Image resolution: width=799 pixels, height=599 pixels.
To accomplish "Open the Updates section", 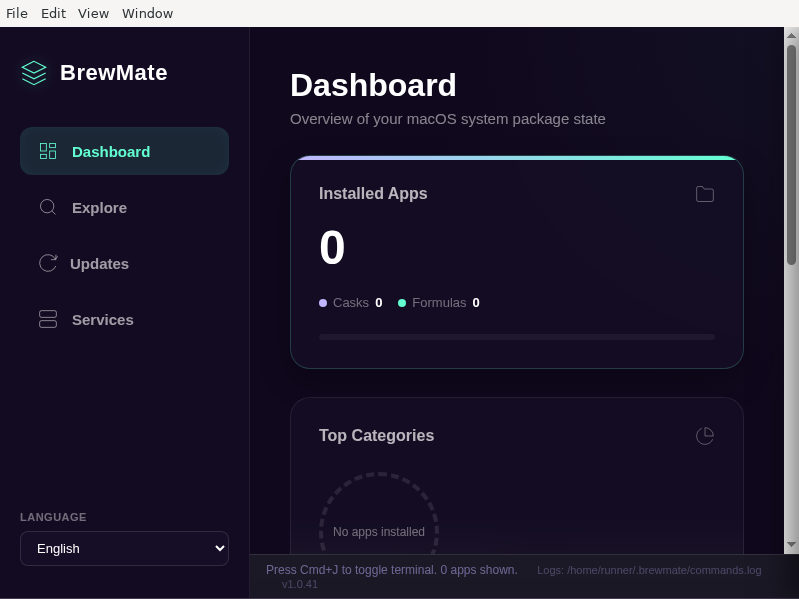I will [x=124, y=263].
